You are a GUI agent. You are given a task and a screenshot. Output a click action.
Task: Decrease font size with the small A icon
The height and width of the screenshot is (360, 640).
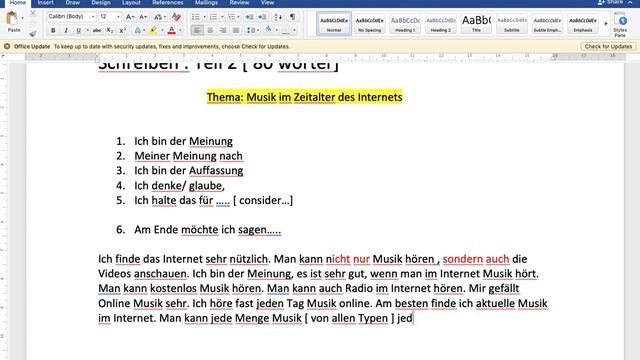point(143,17)
